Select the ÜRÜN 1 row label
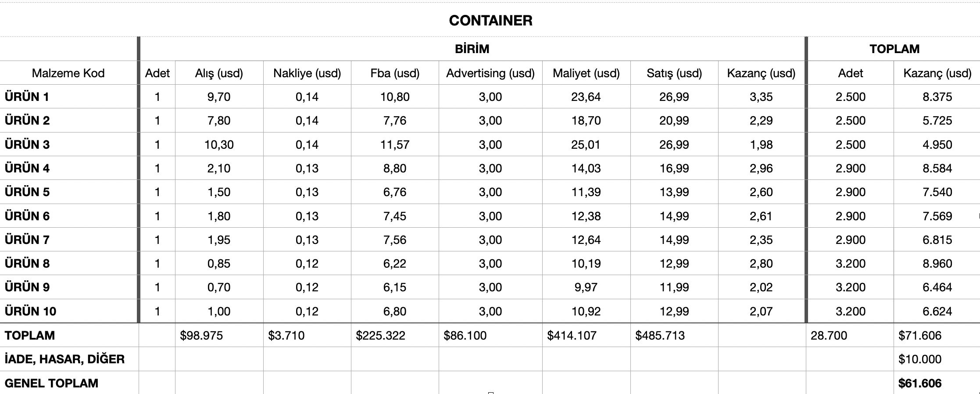 27,97
